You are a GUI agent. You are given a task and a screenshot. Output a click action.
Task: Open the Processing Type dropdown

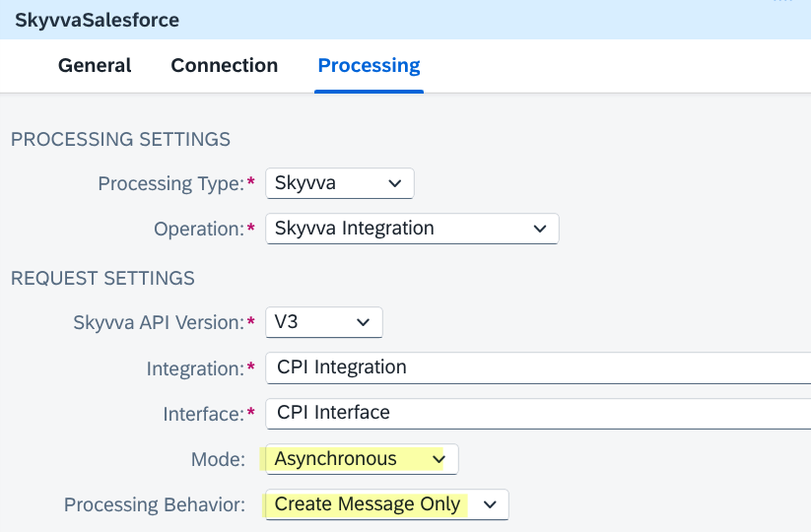coord(340,183)
